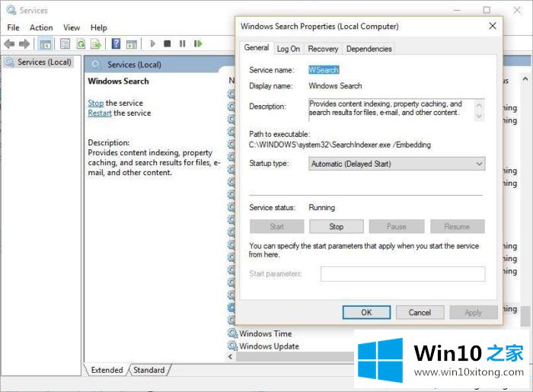Click the Export List toolbar icon
Viewport: 533px width, 392px height.
click(x=96, y=44)
